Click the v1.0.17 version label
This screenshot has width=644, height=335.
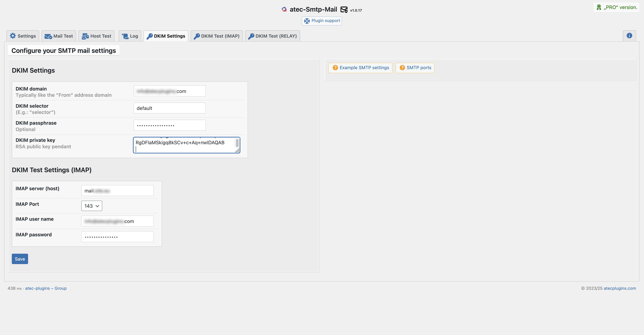pos(356,11)
